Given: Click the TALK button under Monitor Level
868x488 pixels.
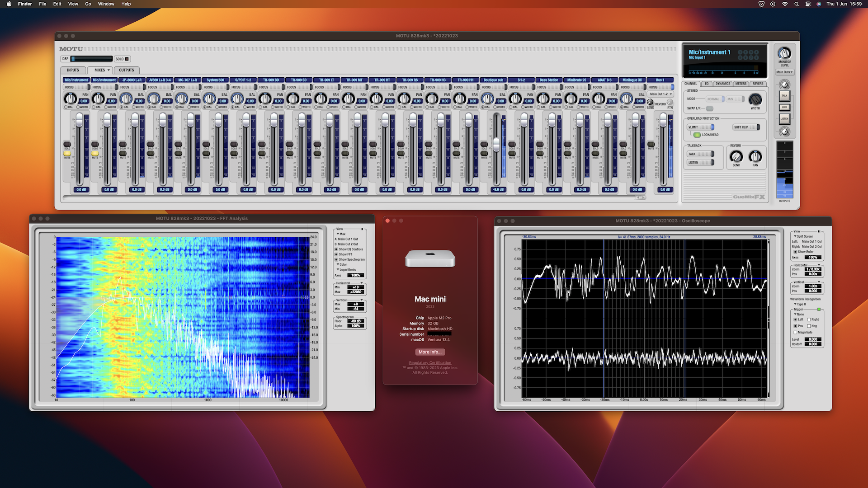Looking at the screenshot, I should tap(784, 95).
